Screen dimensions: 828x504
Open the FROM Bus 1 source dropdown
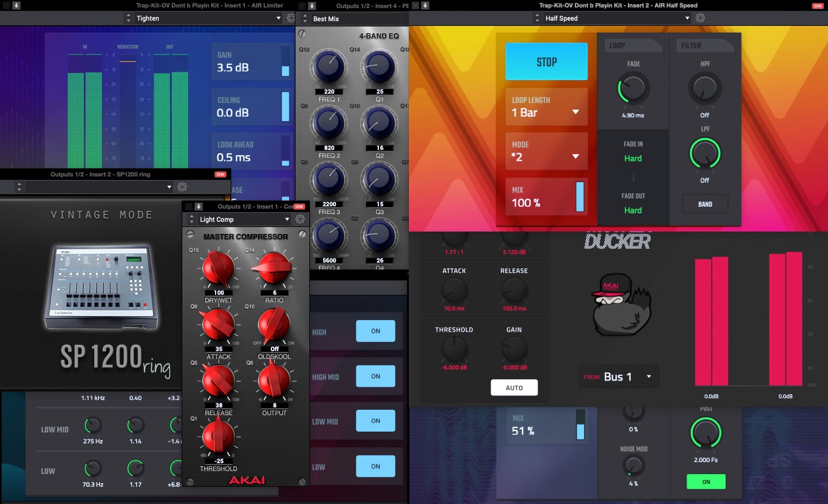click(618, 376)
